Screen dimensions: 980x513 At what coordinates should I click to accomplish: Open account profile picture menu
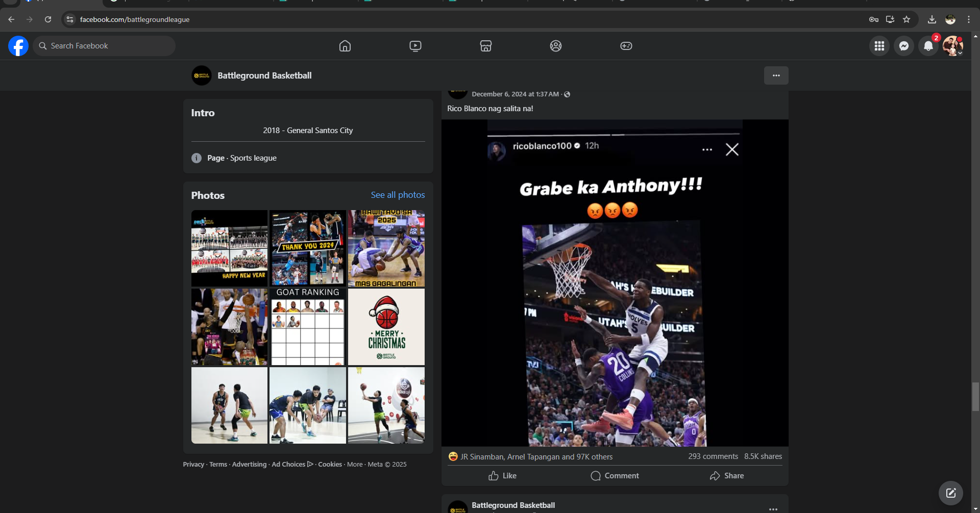[x=953, y=46]
